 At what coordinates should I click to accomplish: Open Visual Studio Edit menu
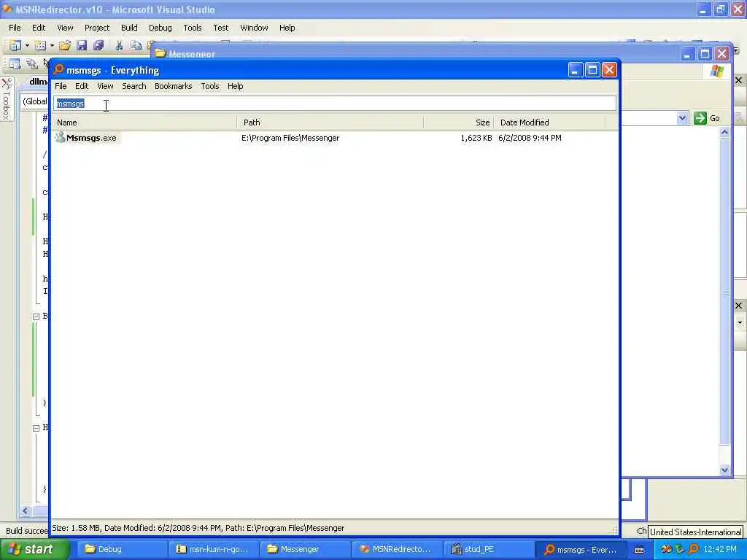[39, 28]
